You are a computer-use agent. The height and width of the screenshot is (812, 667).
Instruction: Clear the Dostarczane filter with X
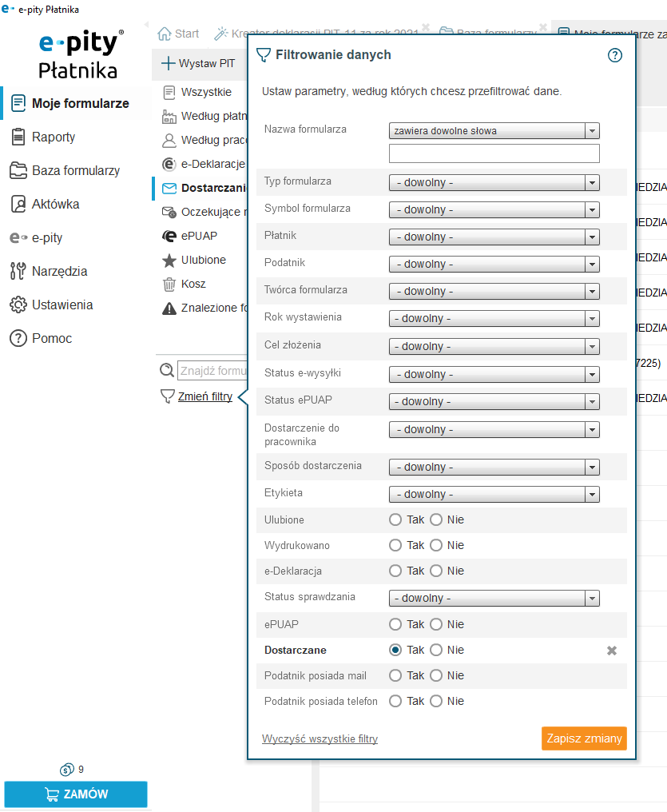[612, 651]
